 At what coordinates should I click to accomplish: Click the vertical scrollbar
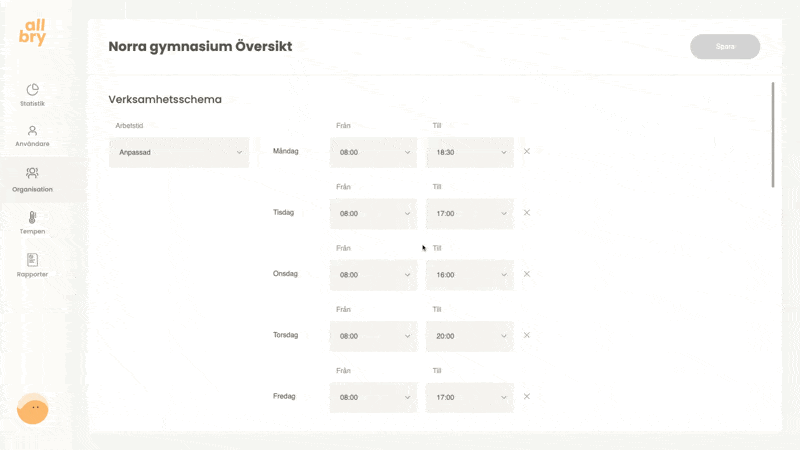[773, 135]
